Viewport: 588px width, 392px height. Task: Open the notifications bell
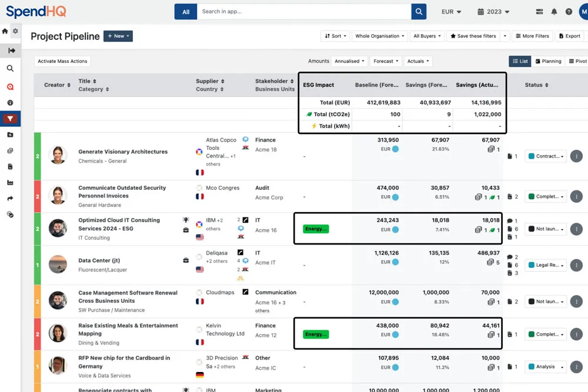tap(554, 12)
